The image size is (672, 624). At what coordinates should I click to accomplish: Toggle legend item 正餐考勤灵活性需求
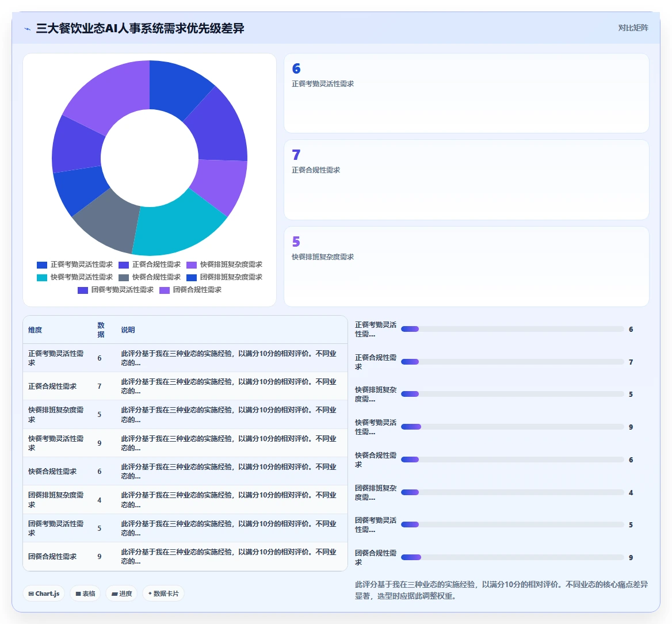coord(75,265)
